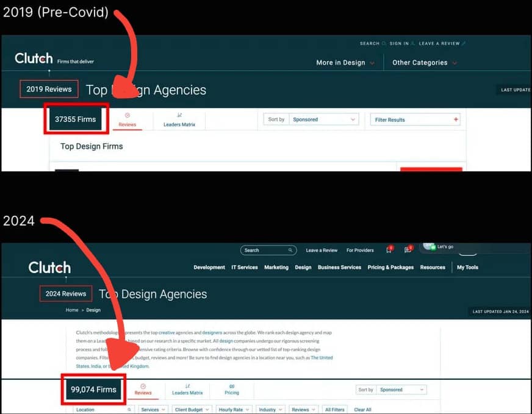The height and width of the screenshot is (414, 532).
Task: Click the Clutch logo in the 2019 header
Action: tap(34, 59)
